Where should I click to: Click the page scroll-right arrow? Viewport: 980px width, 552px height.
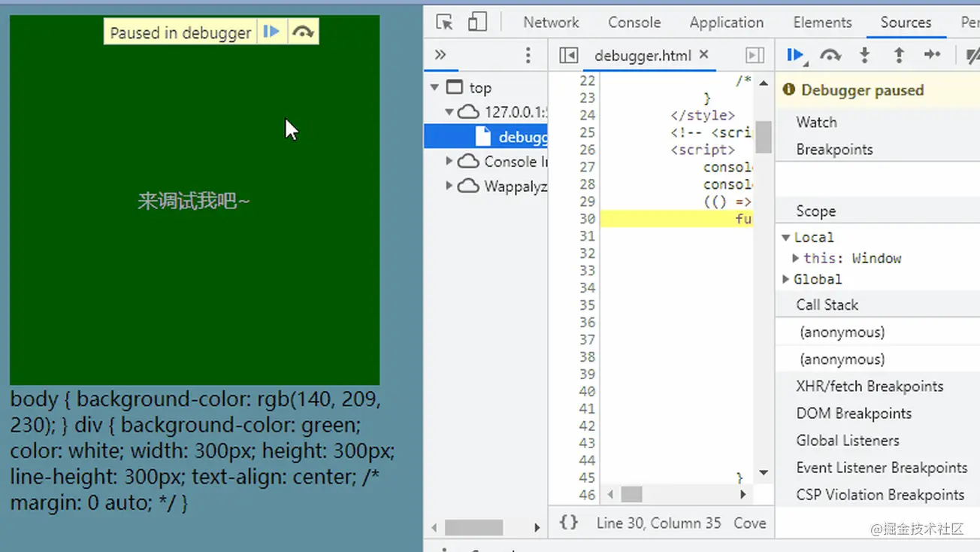(x=537, y=527)
